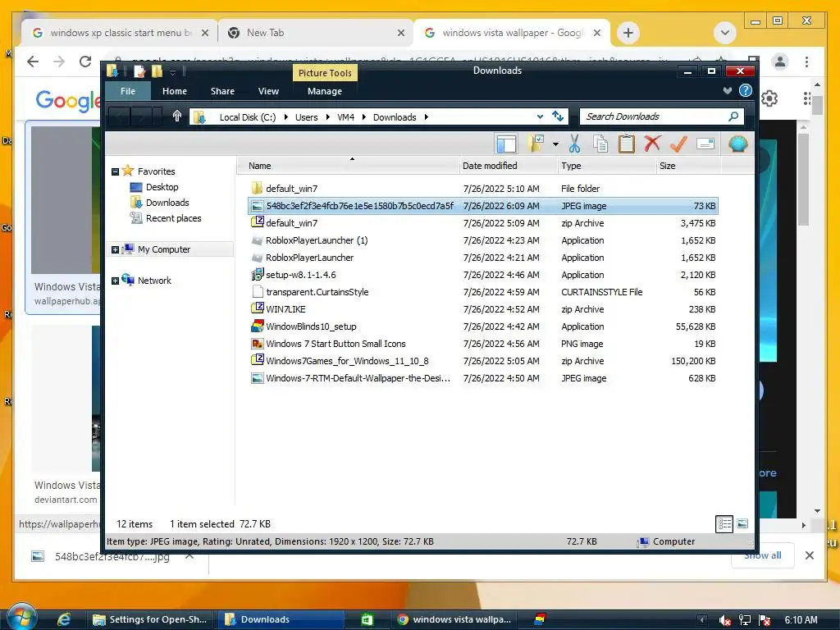Select the WIN7LIKE zip archive
Image resolution: width=840 pixels, height=630 pixels.
pos(482,309)
